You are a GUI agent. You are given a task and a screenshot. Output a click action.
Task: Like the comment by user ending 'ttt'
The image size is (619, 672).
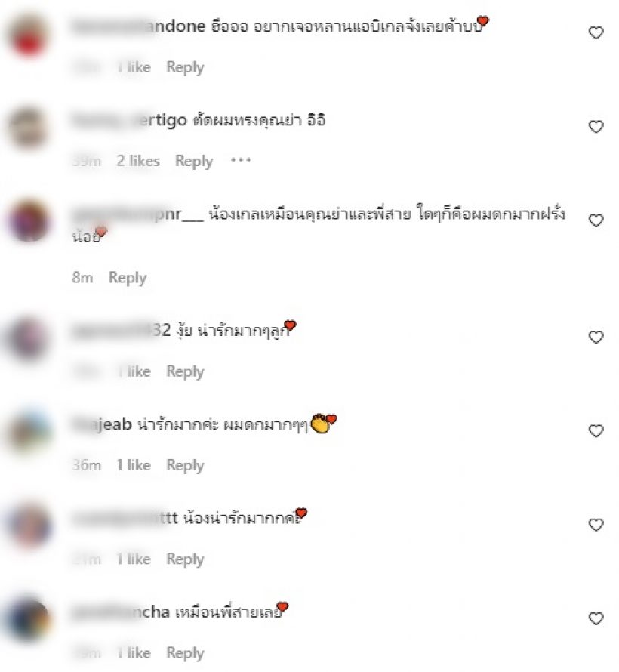pyautogui.click(x=596, y=525)
